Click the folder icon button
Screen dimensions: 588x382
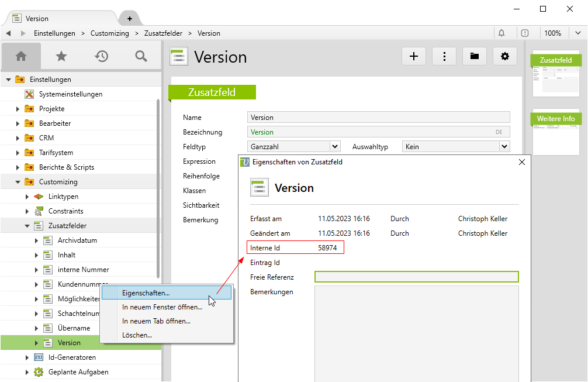pyautogui.click(x=475, y=56)
